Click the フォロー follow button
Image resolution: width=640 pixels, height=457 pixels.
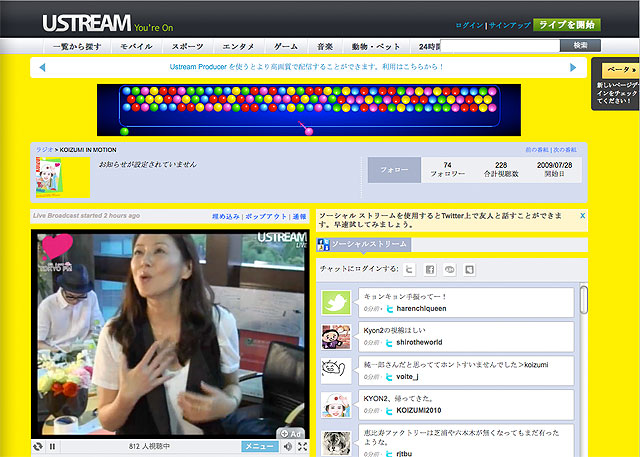point(394,170)
